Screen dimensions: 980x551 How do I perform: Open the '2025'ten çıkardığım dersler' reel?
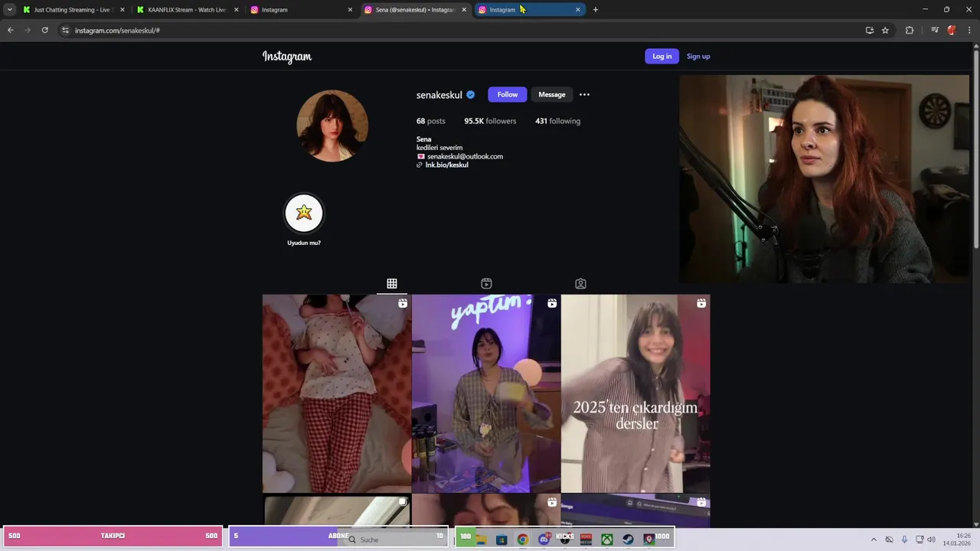[635, 393]
